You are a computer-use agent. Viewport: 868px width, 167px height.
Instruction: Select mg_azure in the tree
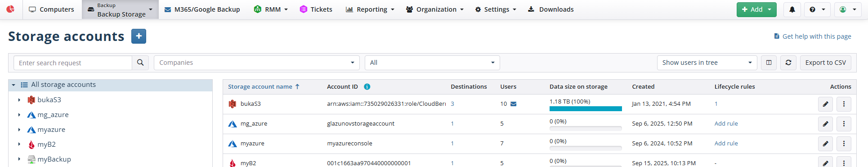pyautogui.click(x=53, y=115)
